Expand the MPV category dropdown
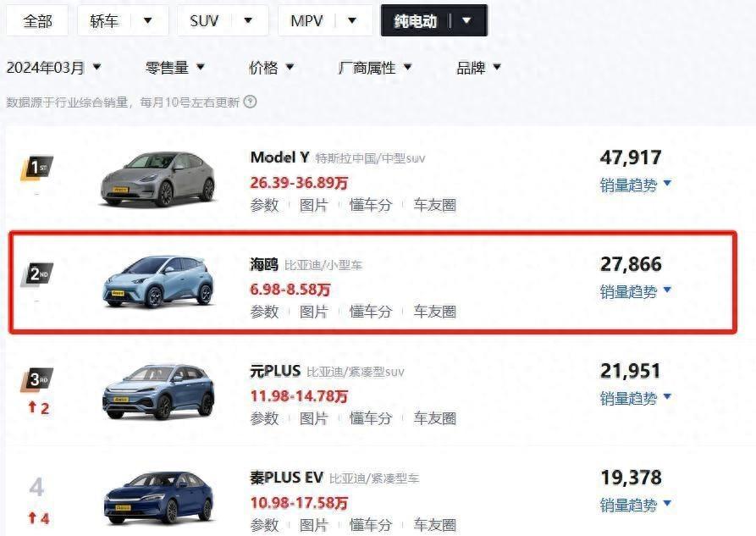 tap(324, 21)
